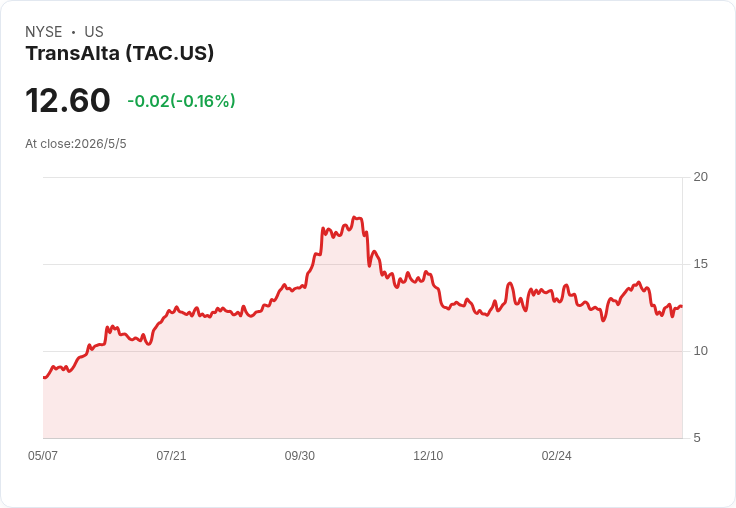Click the NYSE exchange label
This screenshot has width=736, height=508.
coord(44,32)
